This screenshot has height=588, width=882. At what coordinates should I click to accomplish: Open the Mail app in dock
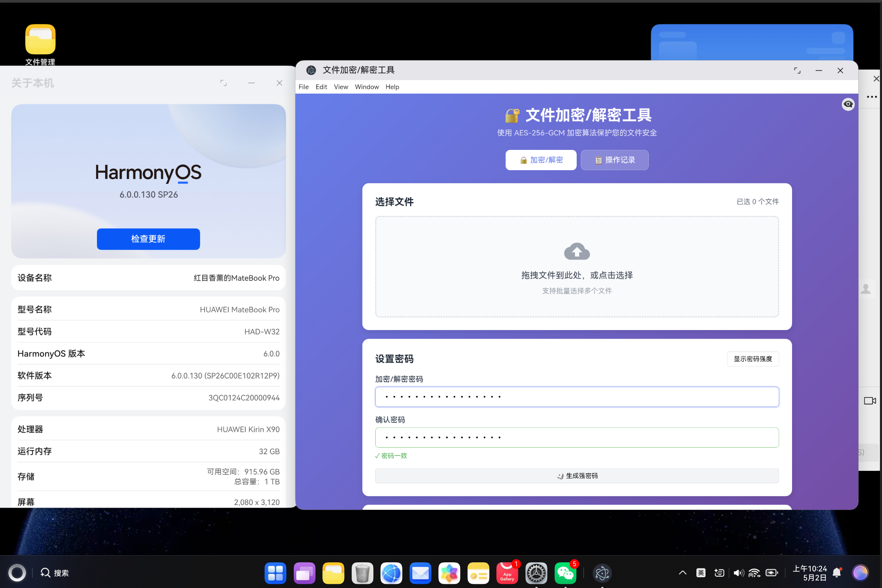[420, 573]
